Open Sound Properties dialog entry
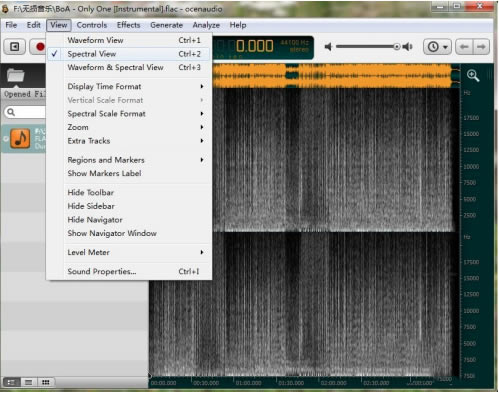Viewport: 499px width, 394px height. pyautogui.click(x=129, y=271)
